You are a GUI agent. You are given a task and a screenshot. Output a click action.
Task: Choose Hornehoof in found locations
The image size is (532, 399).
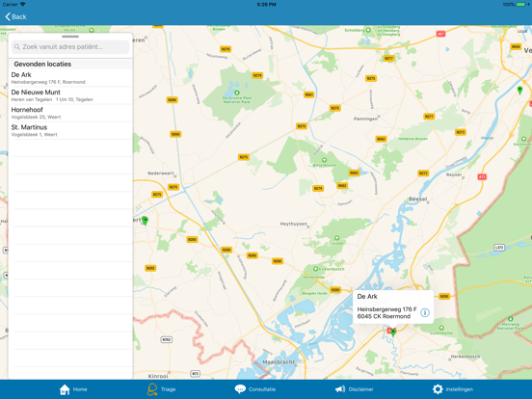pyautogui.click(x=70, y=113)
